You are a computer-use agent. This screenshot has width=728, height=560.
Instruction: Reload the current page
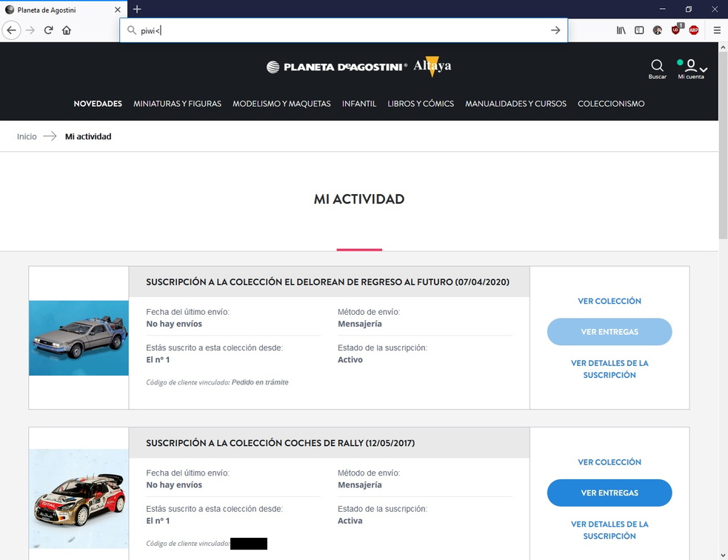click(48, 30)
